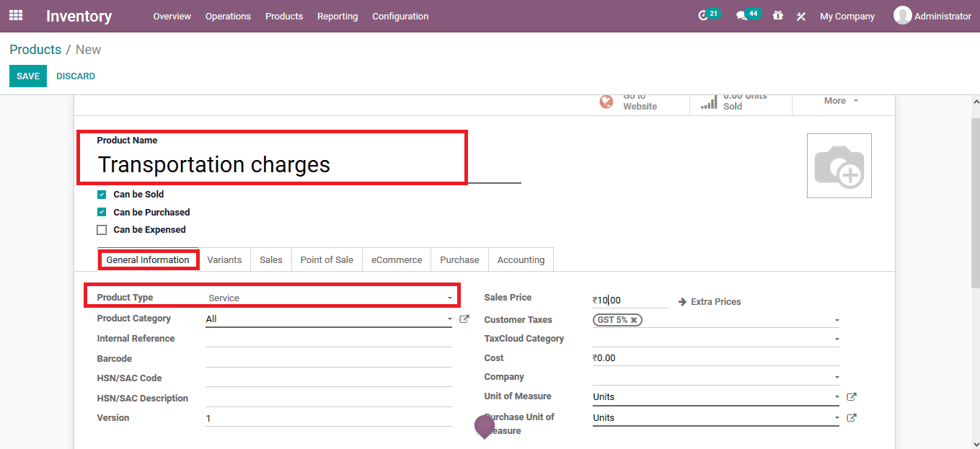
Task: Switch to the Sales tab
Action: tap(271, 259)
